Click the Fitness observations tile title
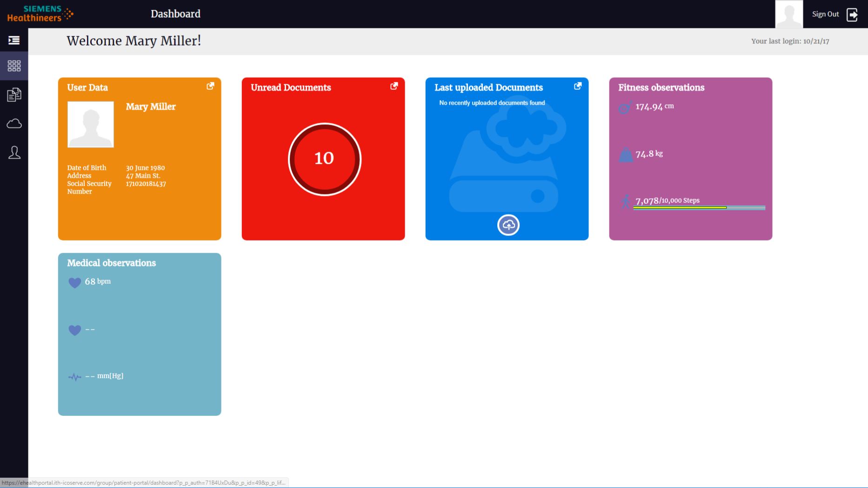This screenshot has width=868, height=488. coord(661,87)
